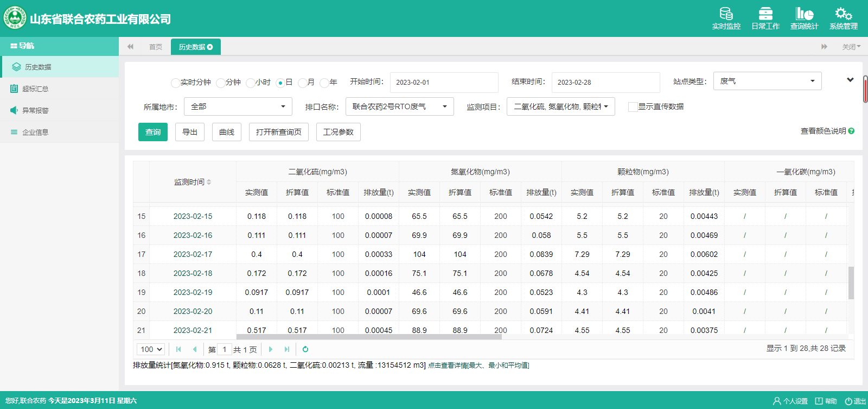Click the 开始时间 date field

coord(444,83)
